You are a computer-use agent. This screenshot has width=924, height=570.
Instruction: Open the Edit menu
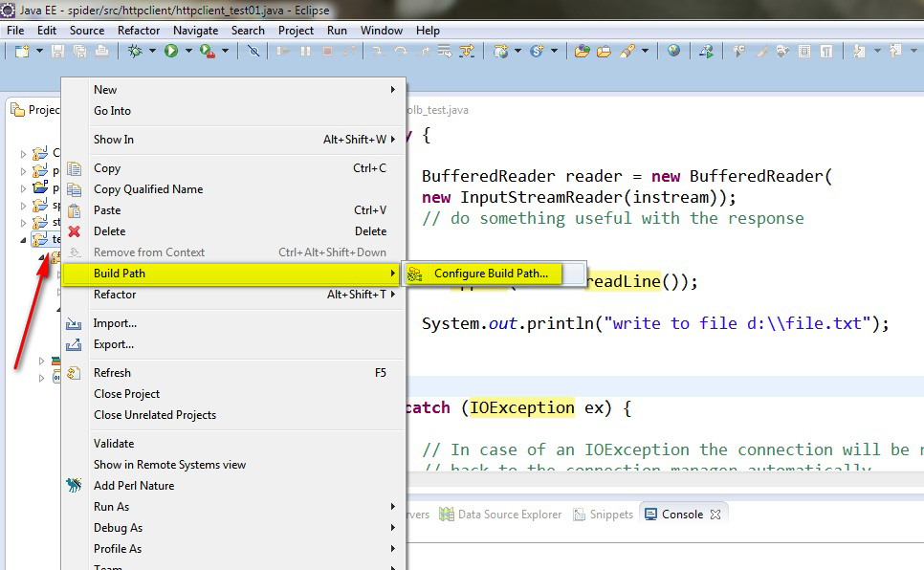47,30
